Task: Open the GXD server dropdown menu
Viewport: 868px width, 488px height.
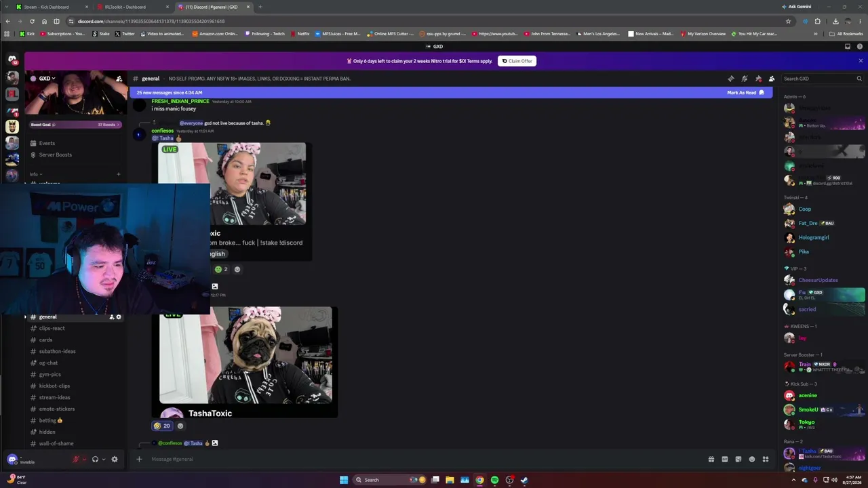Action: 47,79
